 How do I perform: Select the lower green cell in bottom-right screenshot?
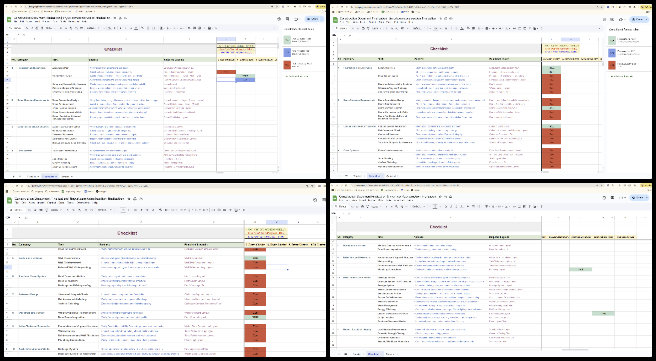(603, 313)
